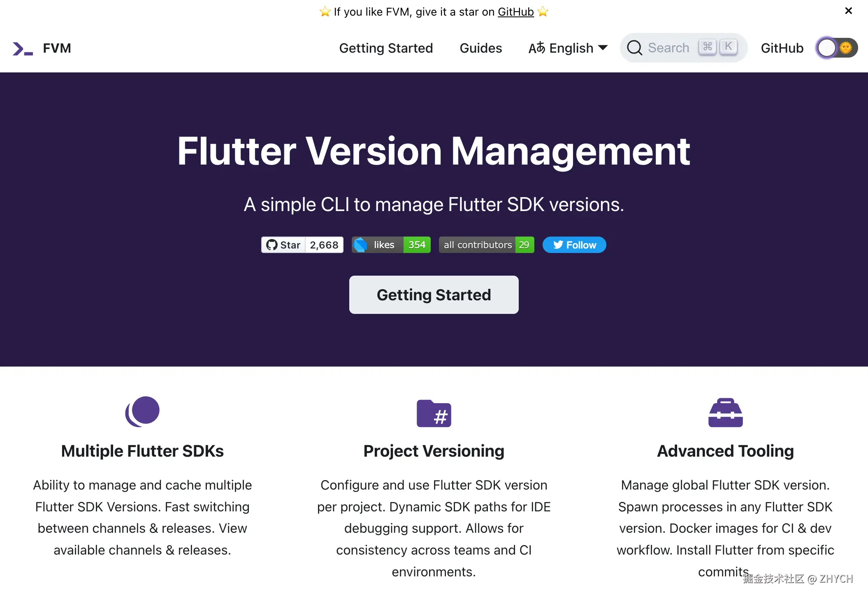Open the GitHub navbar link
This screenshot has width=868, height=599.
(x=782, y=48)
